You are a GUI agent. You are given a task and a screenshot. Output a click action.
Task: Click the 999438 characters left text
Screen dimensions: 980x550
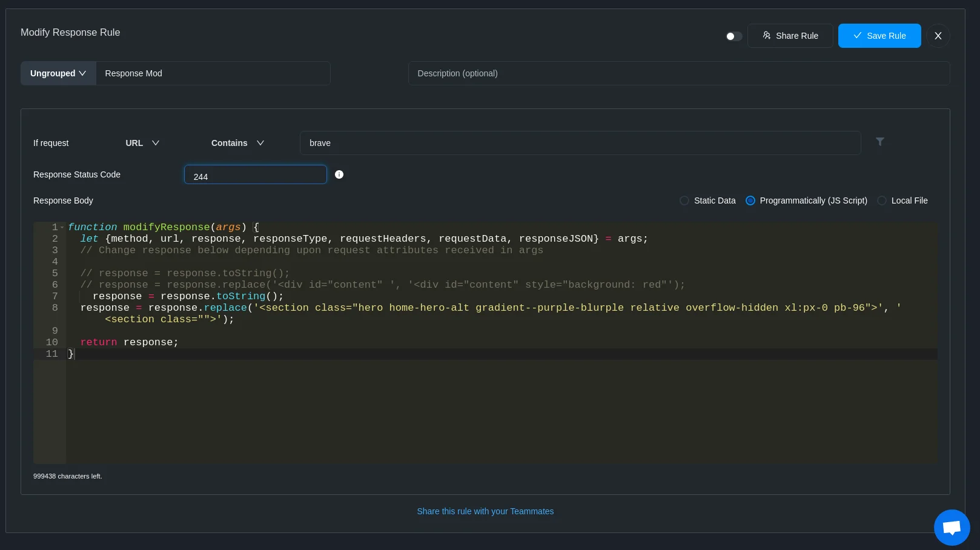click(68, 476)
